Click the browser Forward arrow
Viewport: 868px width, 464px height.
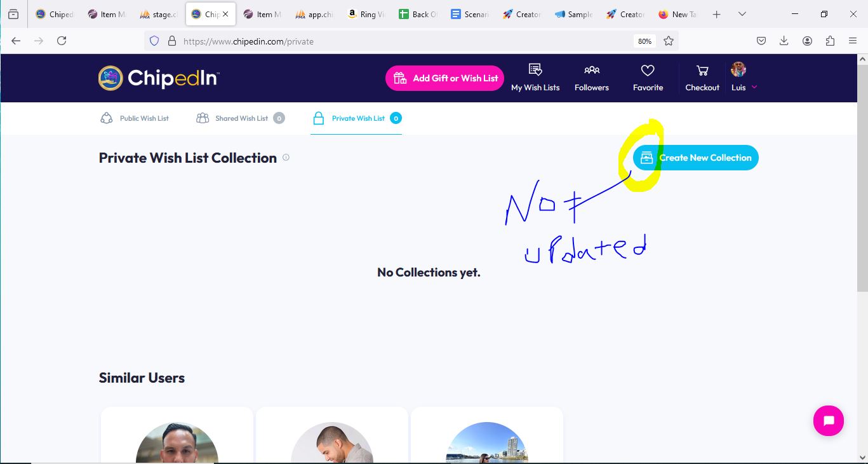point(39,41)
